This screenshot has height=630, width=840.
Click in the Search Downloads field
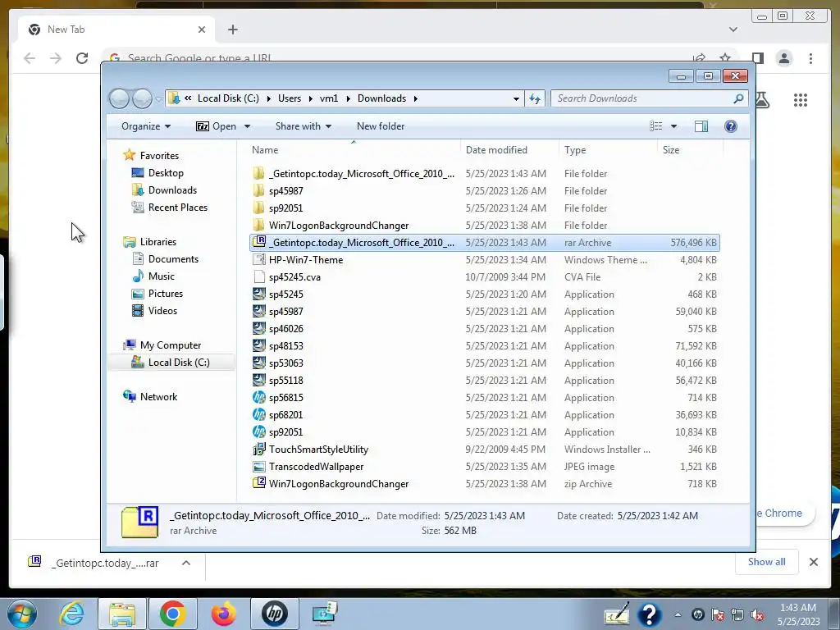click(641, 98)
